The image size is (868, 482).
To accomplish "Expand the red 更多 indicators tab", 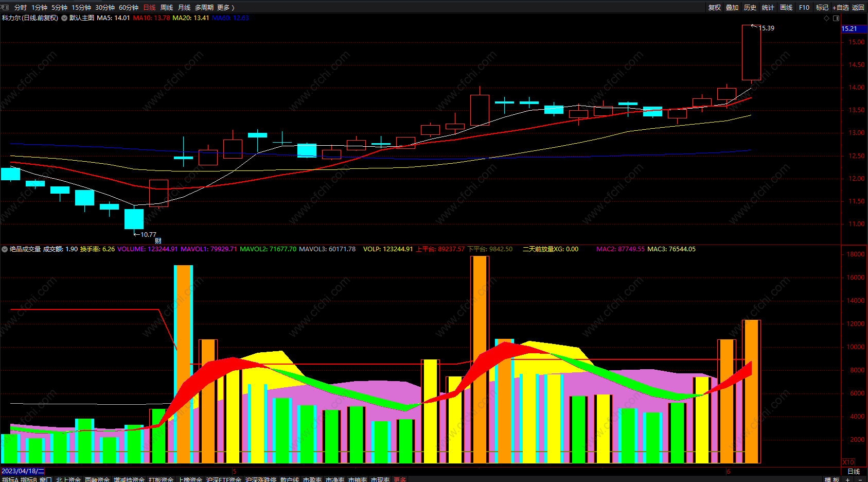I will pos(400,479).
